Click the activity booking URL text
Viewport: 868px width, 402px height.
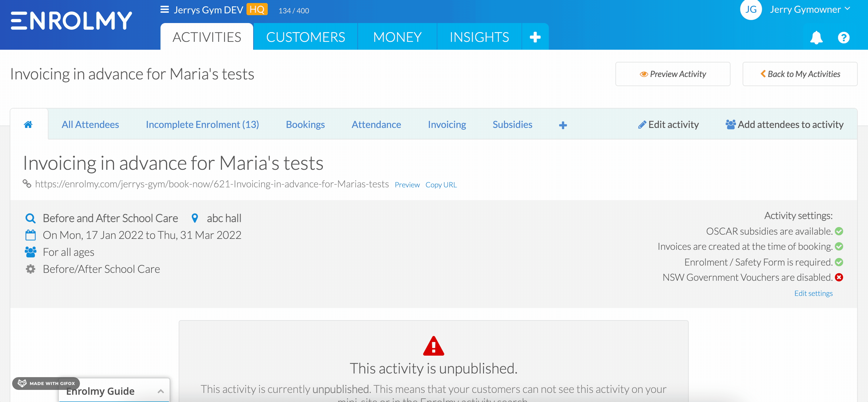click(x=212, y=184)
